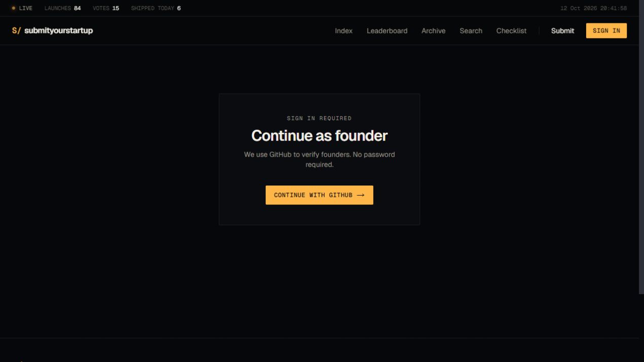
Task: Click Continue with GitHub button
Action: (x=319, y=195)
